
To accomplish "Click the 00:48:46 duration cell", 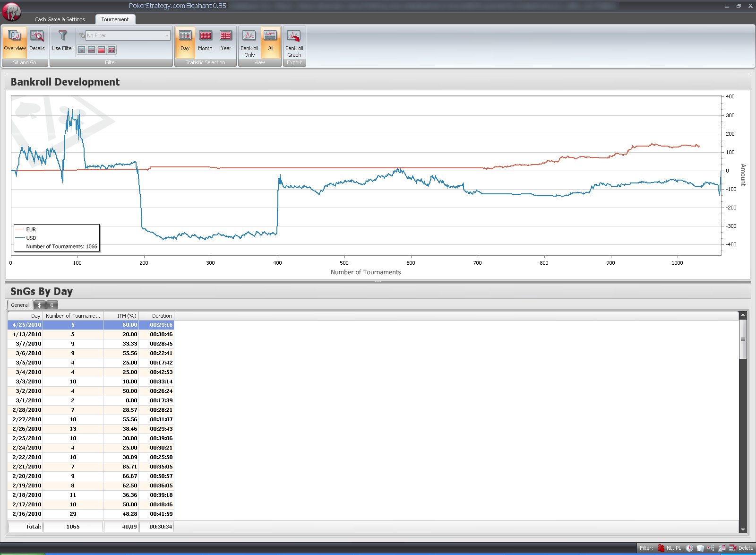I will pos(156,504).
